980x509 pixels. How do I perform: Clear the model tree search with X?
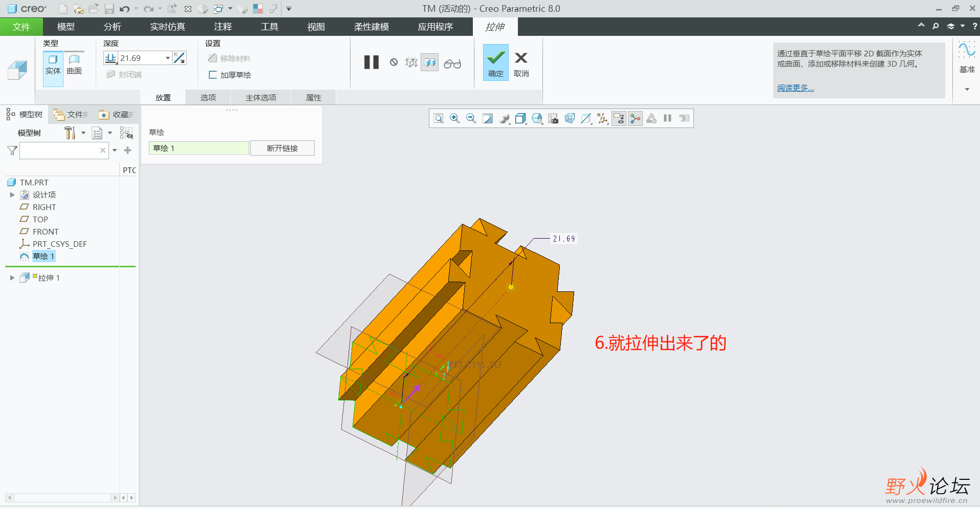pyautogui.click(x=103, y=151)
